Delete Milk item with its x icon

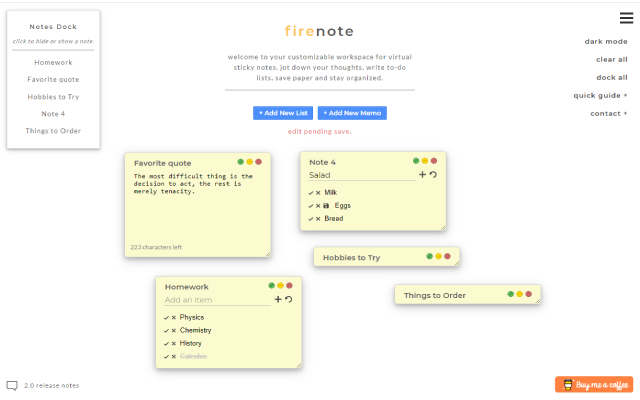pyautogui.click(x=318, y=193)
